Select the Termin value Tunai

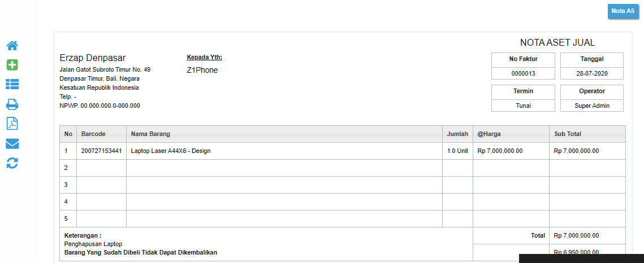coord(523,106)
